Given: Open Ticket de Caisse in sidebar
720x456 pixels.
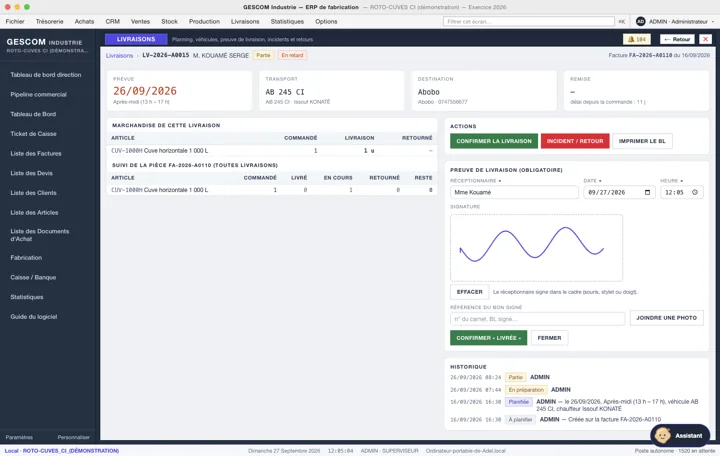Looking at the screenshot, I should click(34, 134).
